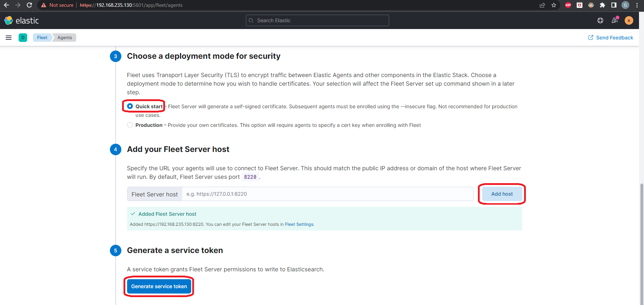Open the Agents breadcrumb

coord(64,38)
